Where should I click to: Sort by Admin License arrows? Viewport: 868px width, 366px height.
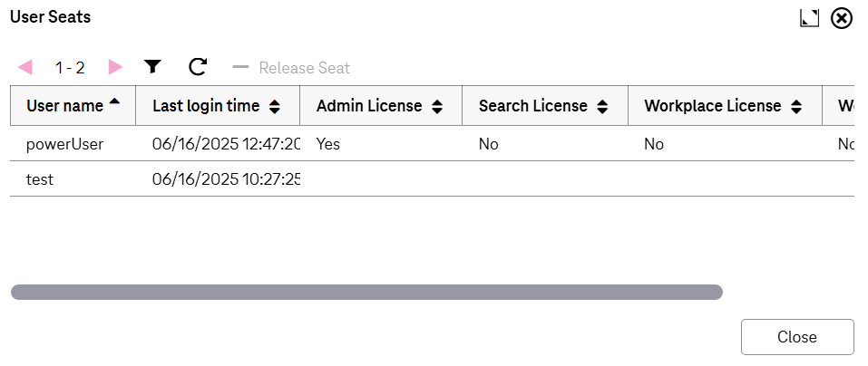coord(437,107)
